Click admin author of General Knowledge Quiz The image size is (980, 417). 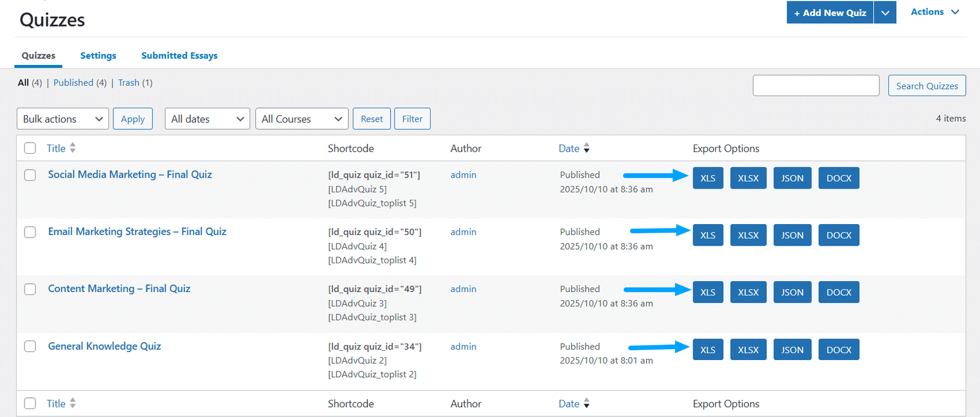click(464, 347)
